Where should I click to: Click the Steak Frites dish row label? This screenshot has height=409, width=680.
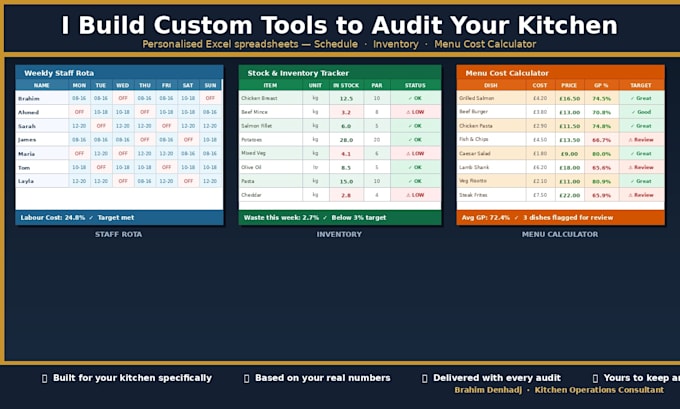tap(473, 195)
